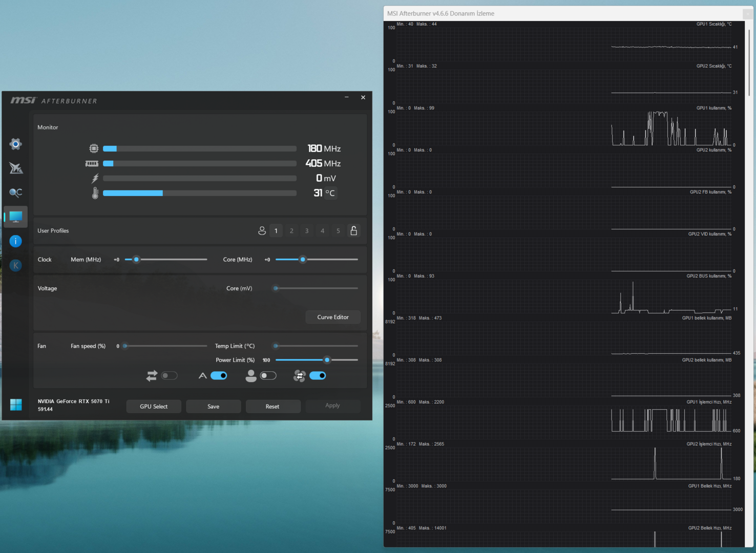Viewport: 756px width, 553px height.
Task: Click the '31 °C' temperature reading
Action: [324, 193]
